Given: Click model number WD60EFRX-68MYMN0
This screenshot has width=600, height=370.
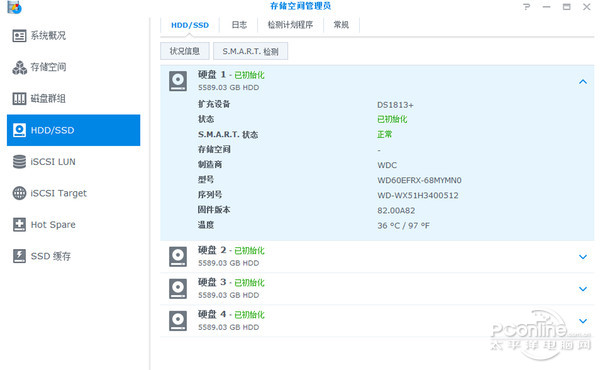Looking at the screenshot, I should click(419, 180).
